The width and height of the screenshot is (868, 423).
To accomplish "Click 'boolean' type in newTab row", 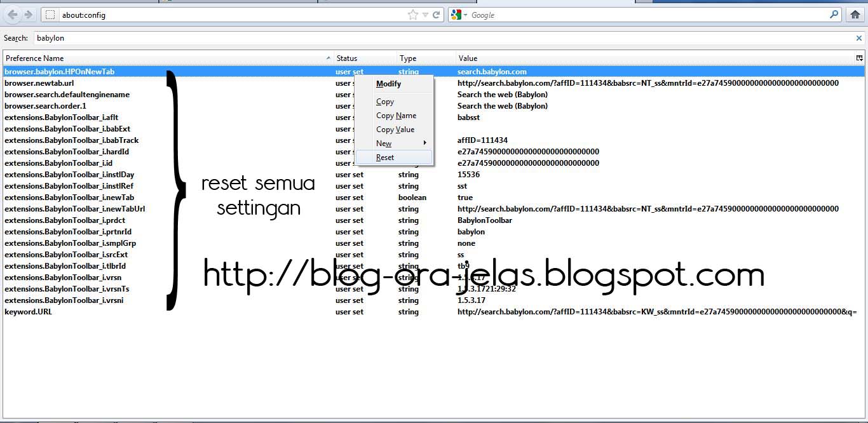I will point(412,198).
